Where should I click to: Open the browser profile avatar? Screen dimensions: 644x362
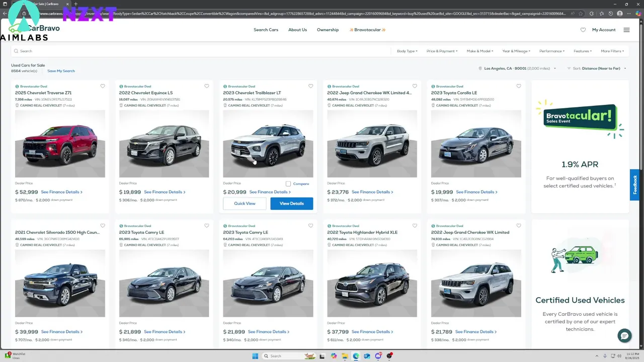[620, 14]
